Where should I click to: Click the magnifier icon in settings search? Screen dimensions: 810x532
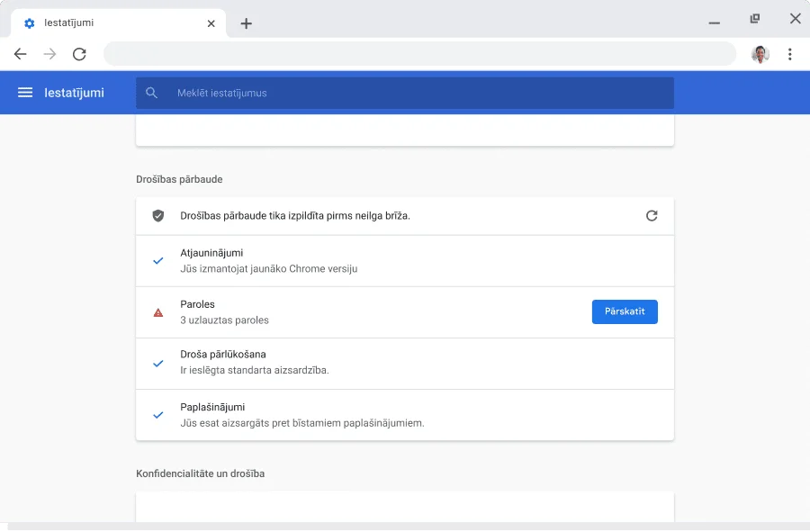tap(151, 93)
